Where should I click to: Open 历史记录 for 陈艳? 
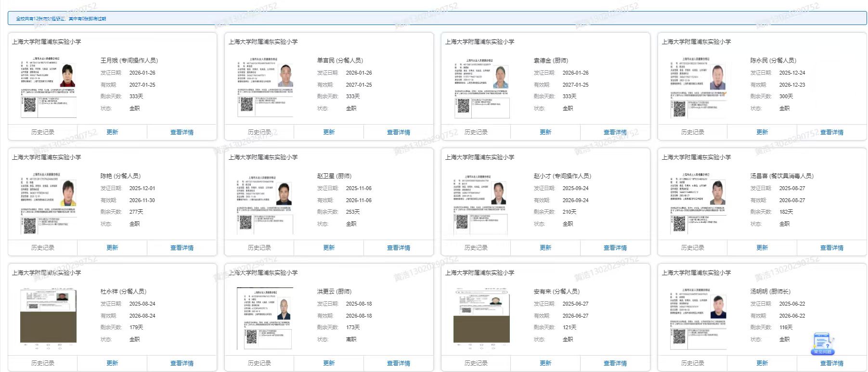click(43, 248)
